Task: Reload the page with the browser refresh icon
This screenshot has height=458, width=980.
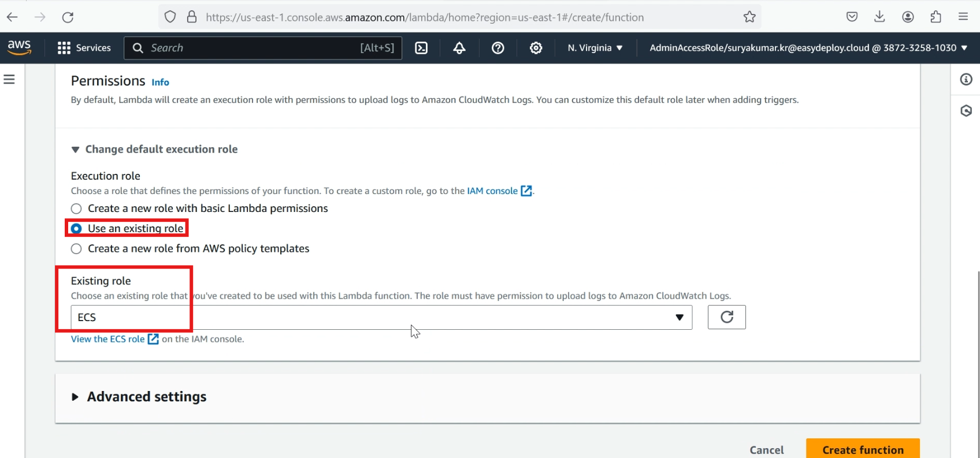Action: [x=68, y=17]
